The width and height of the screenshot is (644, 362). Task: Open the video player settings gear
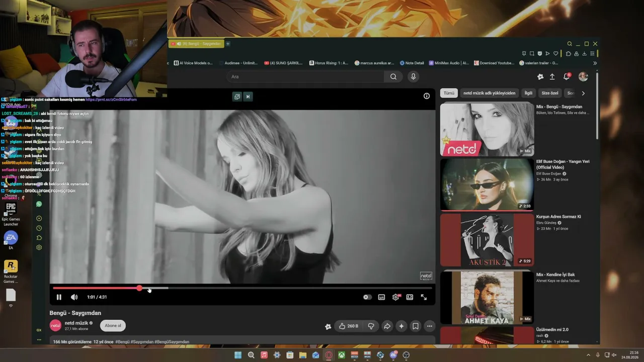click(x=395, y=297)
